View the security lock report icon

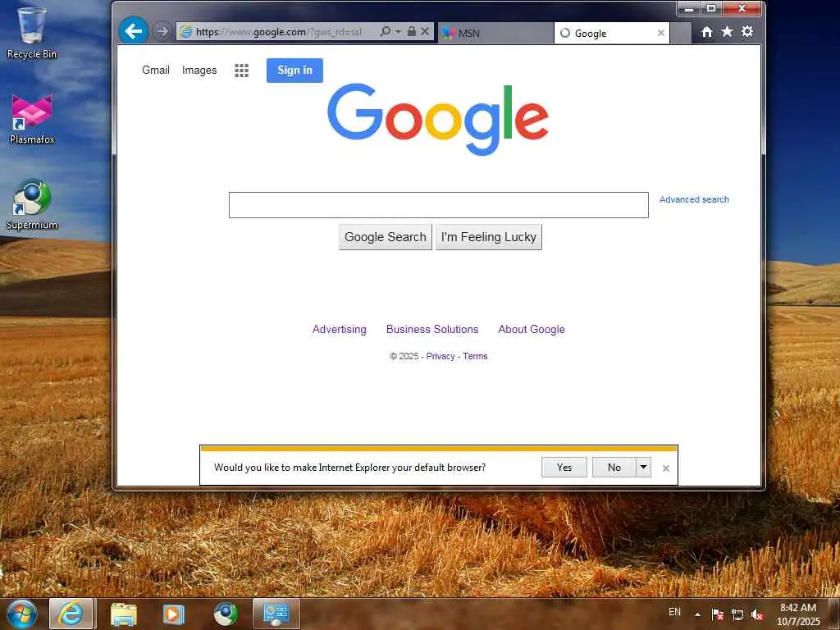tap(412, 32)
